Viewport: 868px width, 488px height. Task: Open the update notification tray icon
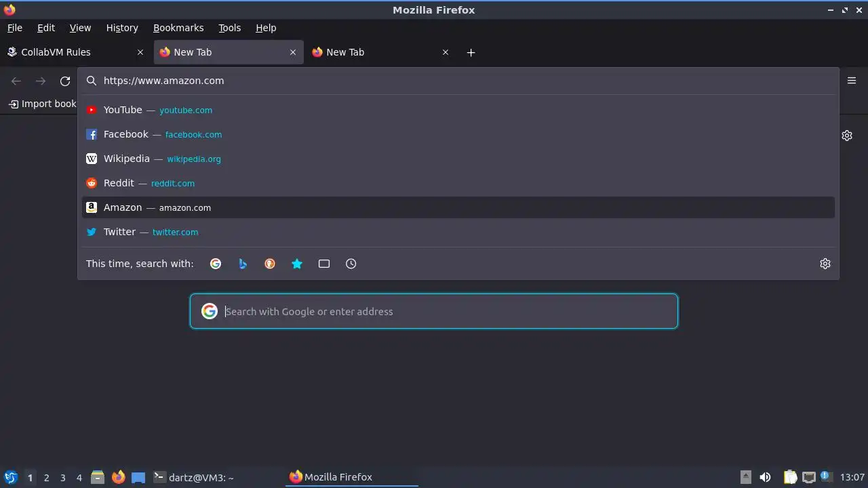coord(826,476)
